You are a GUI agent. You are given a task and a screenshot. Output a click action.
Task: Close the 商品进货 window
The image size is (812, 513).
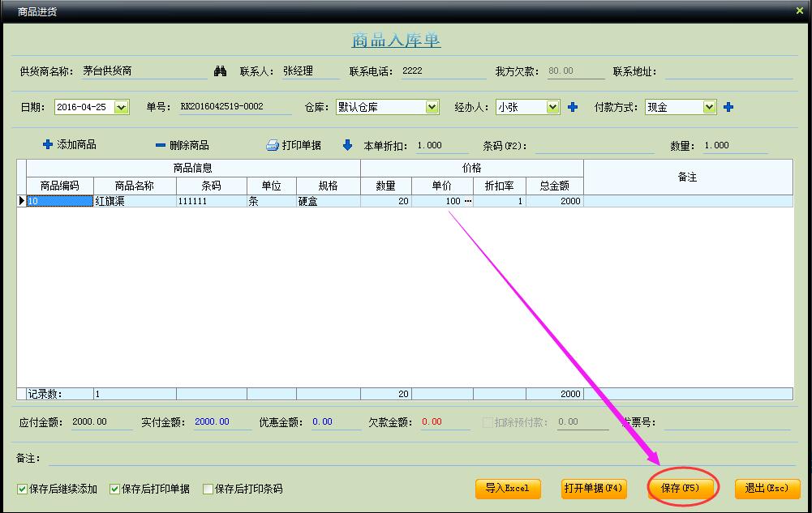click(799, 11)
